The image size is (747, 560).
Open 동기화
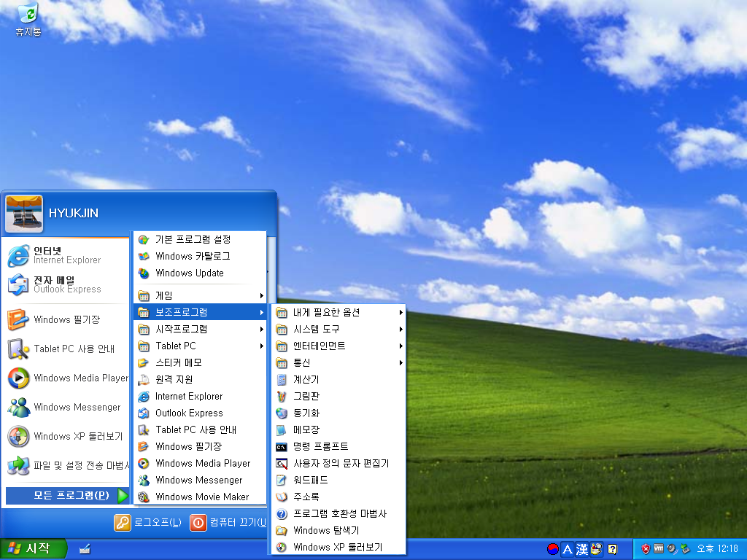click(x=338, y=413)
